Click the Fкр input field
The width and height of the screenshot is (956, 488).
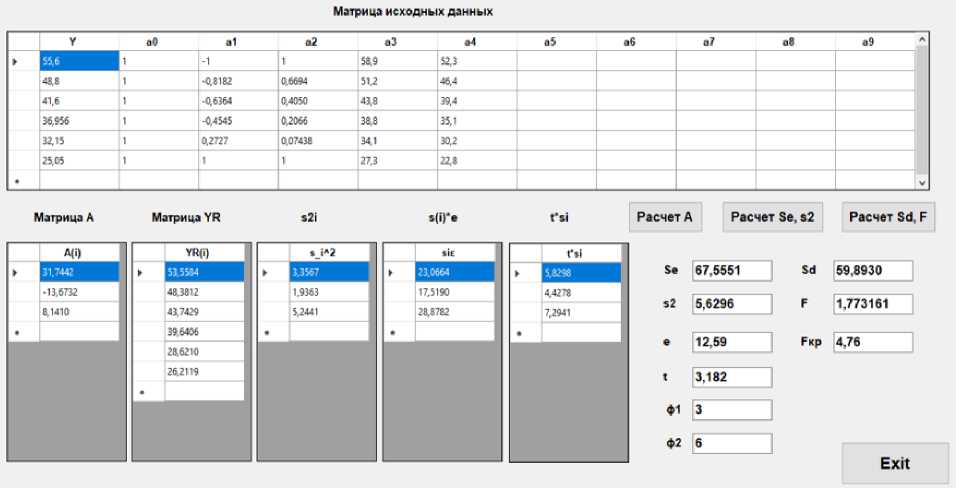point(872,342)
